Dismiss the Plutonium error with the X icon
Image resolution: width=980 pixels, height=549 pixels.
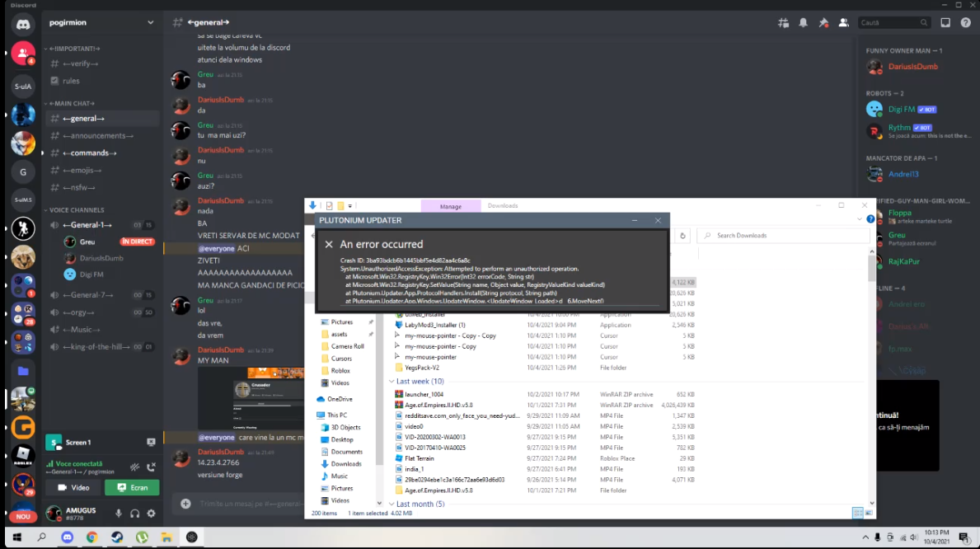329,245
